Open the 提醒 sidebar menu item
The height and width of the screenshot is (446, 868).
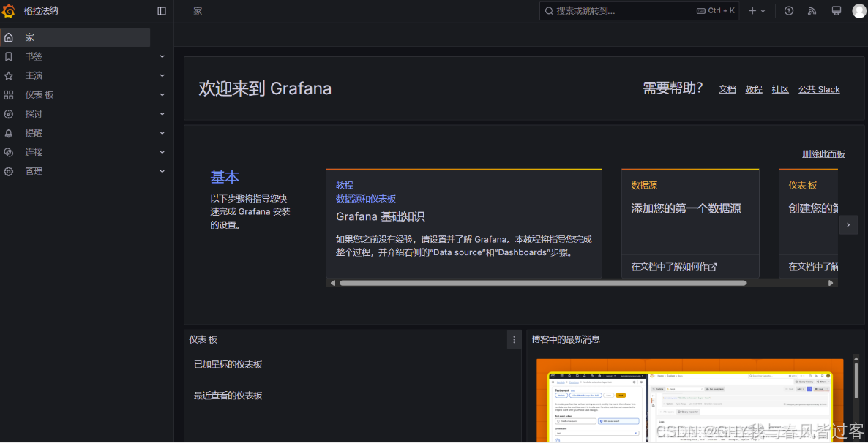click(34, 133)
